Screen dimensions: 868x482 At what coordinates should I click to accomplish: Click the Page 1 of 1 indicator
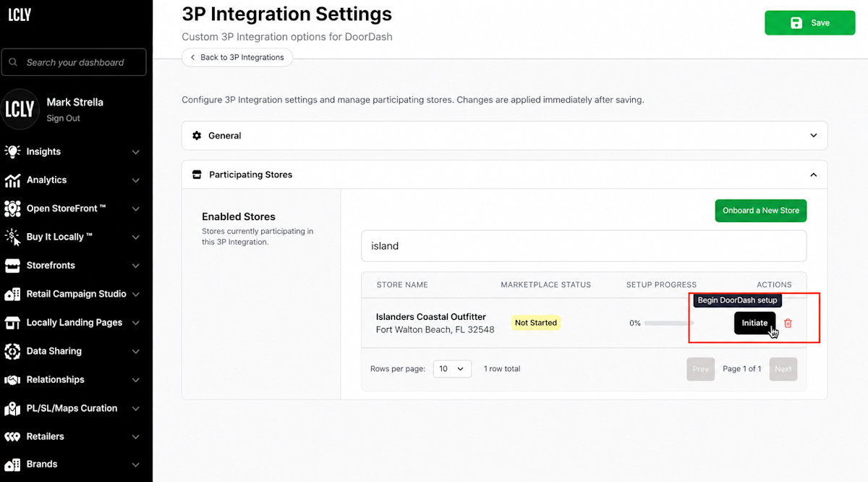click(742, 369)
